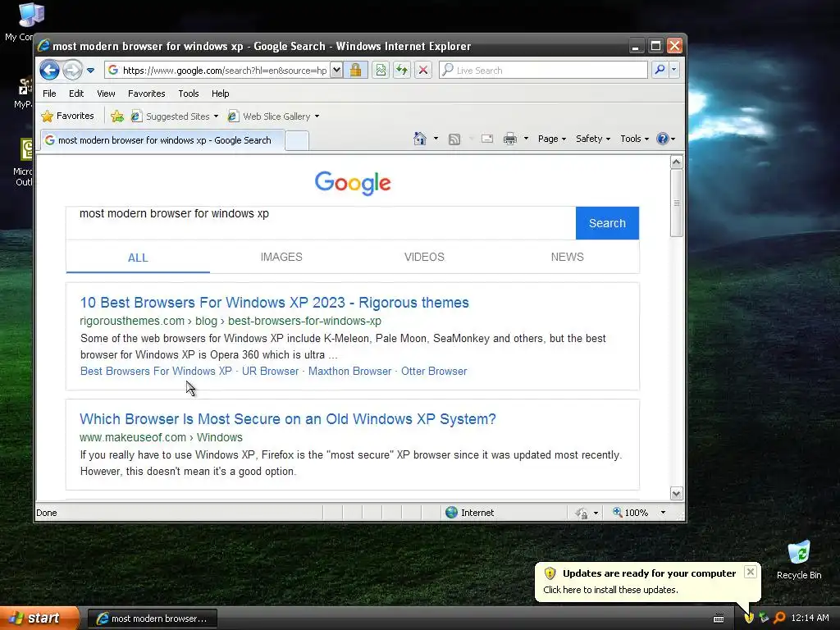The height and width of the screenshot is (630, 840).
Task: Select the Recycle Bin desktop icon
Action: coord(799,560)
